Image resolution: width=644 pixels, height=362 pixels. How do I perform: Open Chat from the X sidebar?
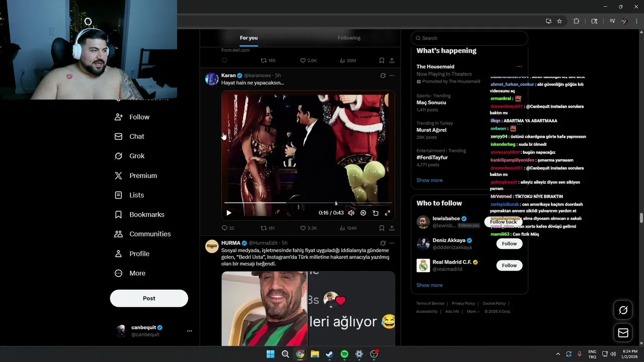tap(129, 136)
